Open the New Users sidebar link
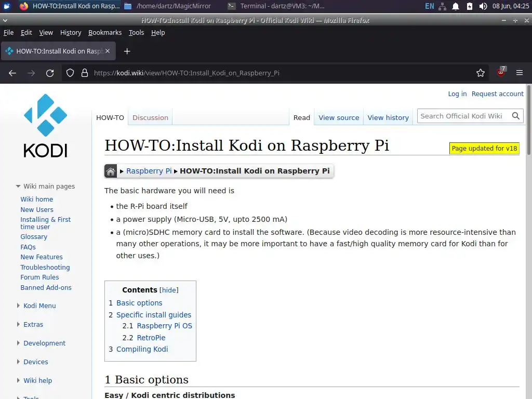 (37, 210)
